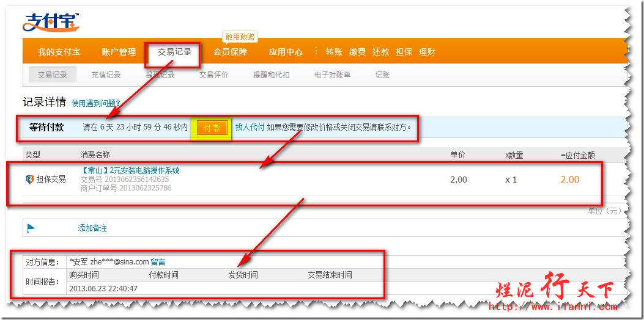Click the 还款 shortcut link
This screenshot has height=320, width=644.
(381, 52)
